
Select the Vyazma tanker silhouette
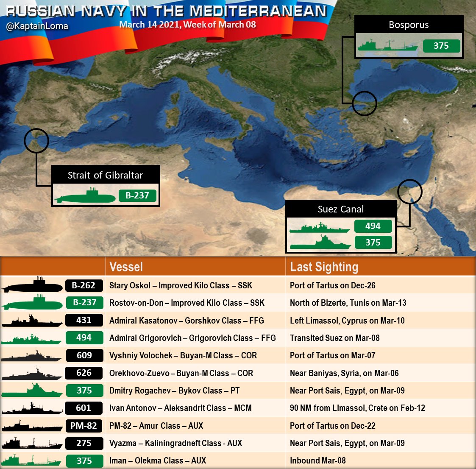[x=32, y=443]
